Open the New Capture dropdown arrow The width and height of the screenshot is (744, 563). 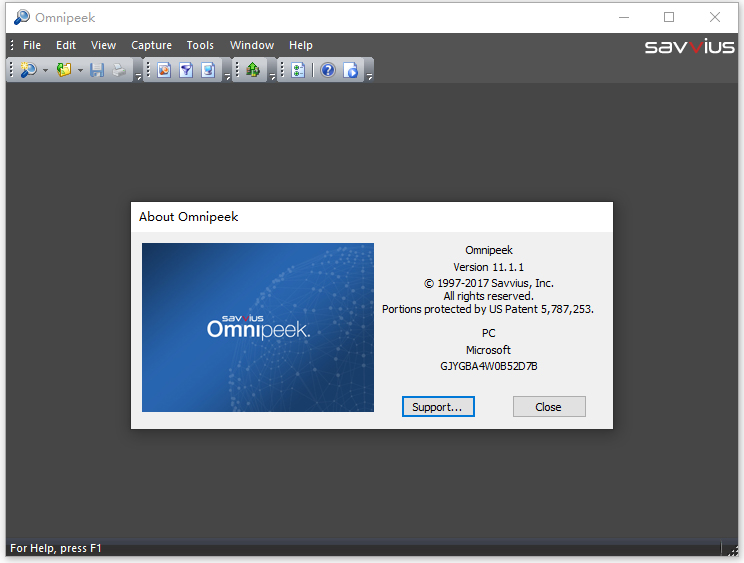tap(45, 70)
